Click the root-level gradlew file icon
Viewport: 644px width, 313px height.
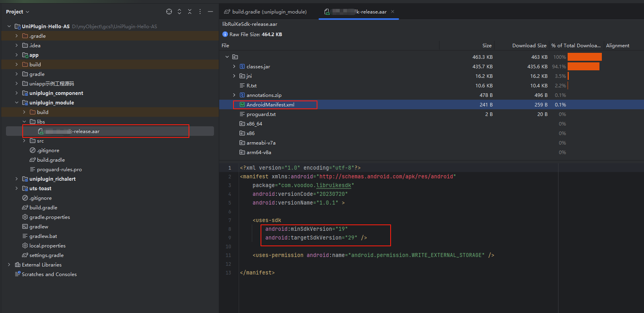(x=25, y=226)
